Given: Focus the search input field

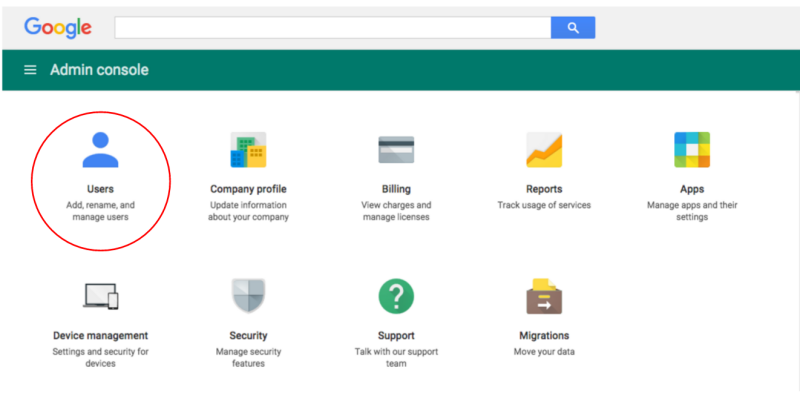Looking at the screenshot, I should 333,28.
